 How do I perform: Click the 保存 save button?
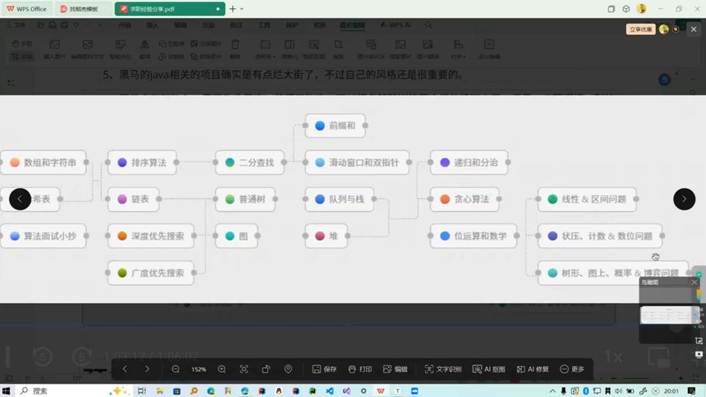pyautogui.click(x=324, y=369)
